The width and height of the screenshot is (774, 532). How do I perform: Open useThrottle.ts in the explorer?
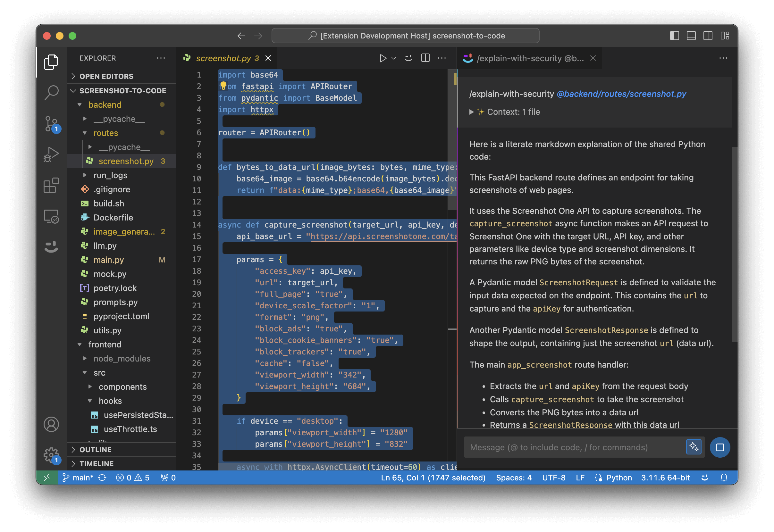[121, 429]
